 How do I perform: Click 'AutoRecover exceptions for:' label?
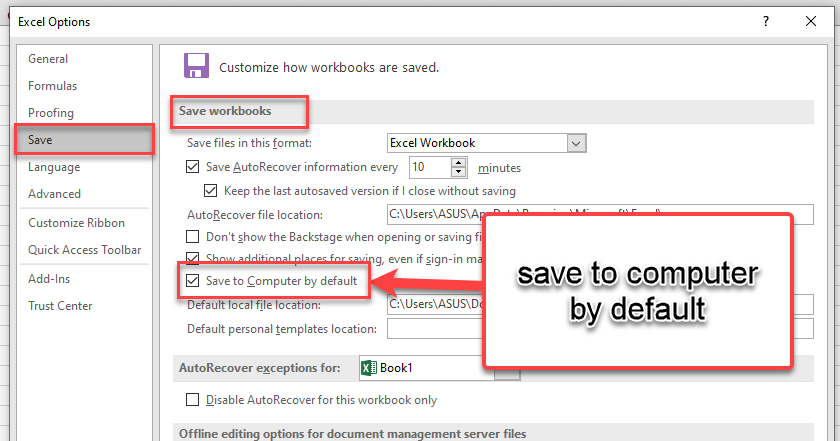click(260, 368)
